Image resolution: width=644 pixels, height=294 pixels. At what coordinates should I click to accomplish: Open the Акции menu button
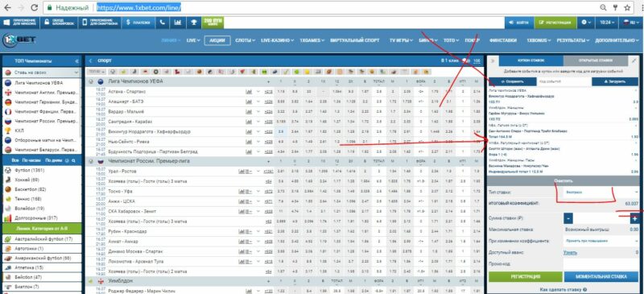tap(217, 41)
